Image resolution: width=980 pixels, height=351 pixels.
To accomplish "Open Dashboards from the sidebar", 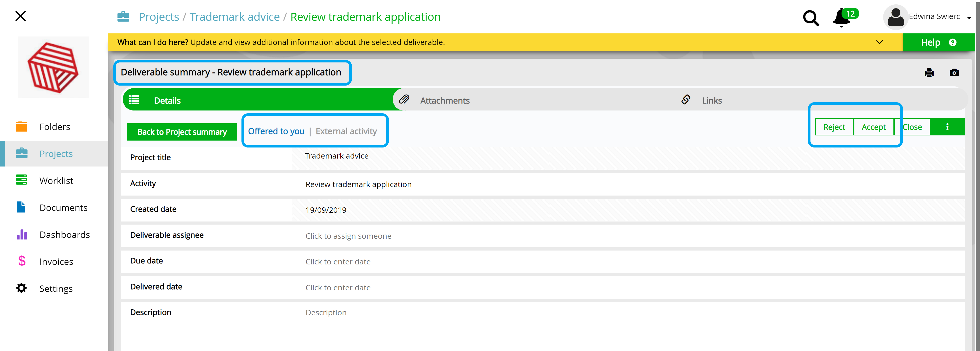I will (x=65, y=235).
